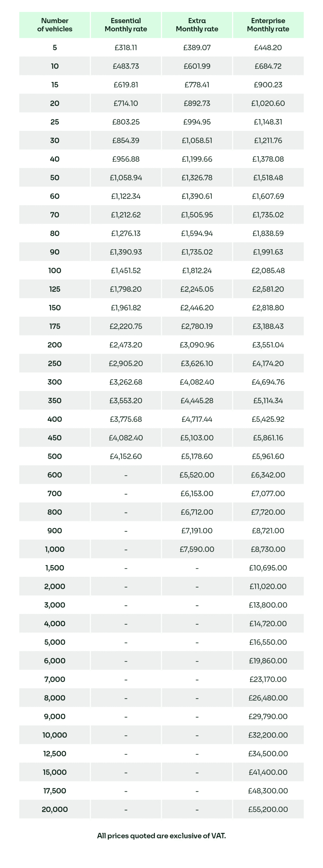Click the VAT exclusion note text
Image resolution: width=323 pixels, height=868 pixels.
161,836
